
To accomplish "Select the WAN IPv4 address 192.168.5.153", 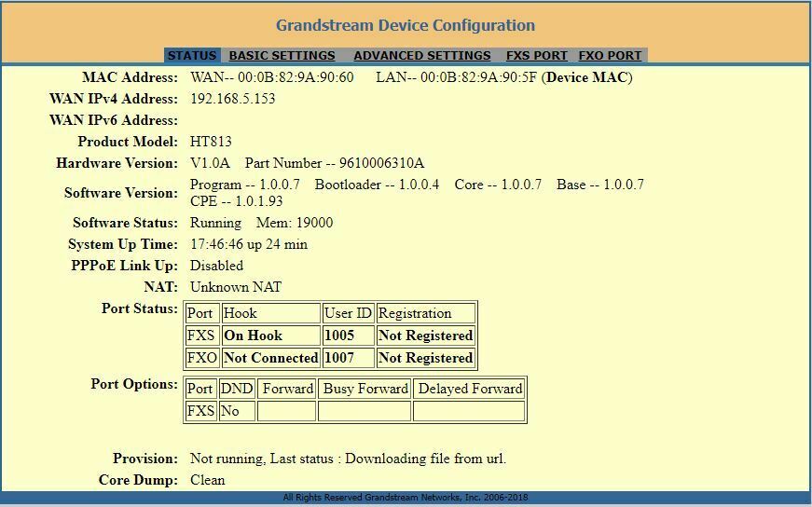I will click(232, 99).
